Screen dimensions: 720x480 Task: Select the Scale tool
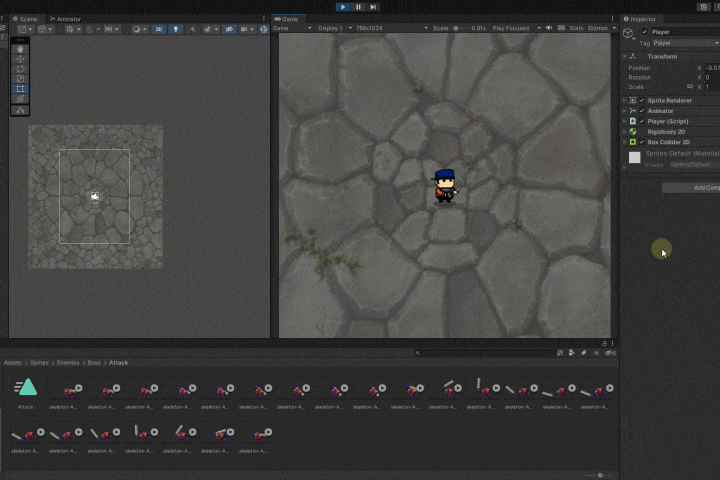point(20,79)
